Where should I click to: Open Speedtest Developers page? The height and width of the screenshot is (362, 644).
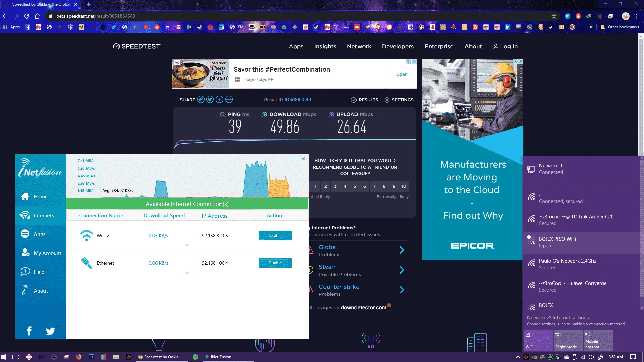coord(398,46)
